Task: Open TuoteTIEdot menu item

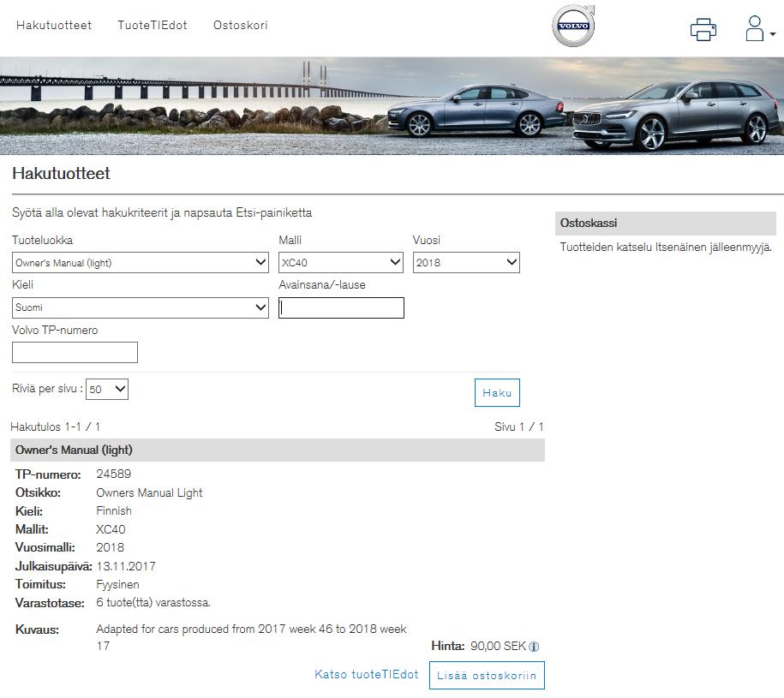Action: [x=152, y=25]
